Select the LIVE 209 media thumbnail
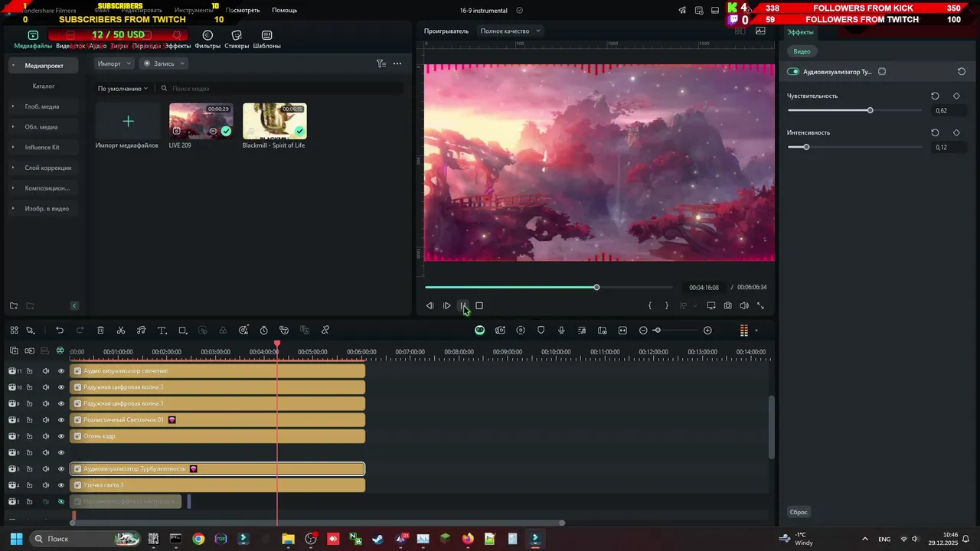Viewport: 980px width, 551px height. [x=201, y=121]
